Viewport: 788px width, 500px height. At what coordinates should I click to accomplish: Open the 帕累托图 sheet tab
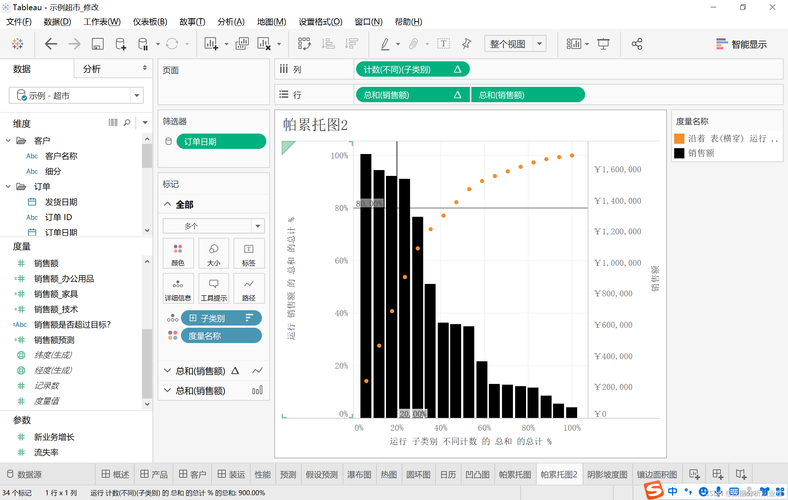[x=515, y=474]
